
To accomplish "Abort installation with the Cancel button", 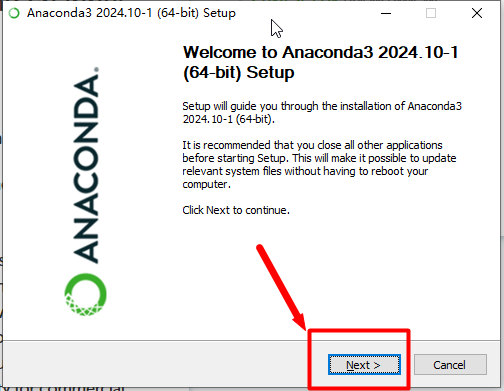I will pos(450,365).
